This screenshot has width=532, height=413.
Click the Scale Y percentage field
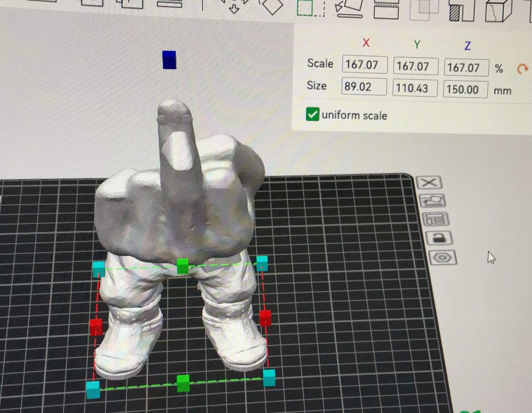[416, 66]
